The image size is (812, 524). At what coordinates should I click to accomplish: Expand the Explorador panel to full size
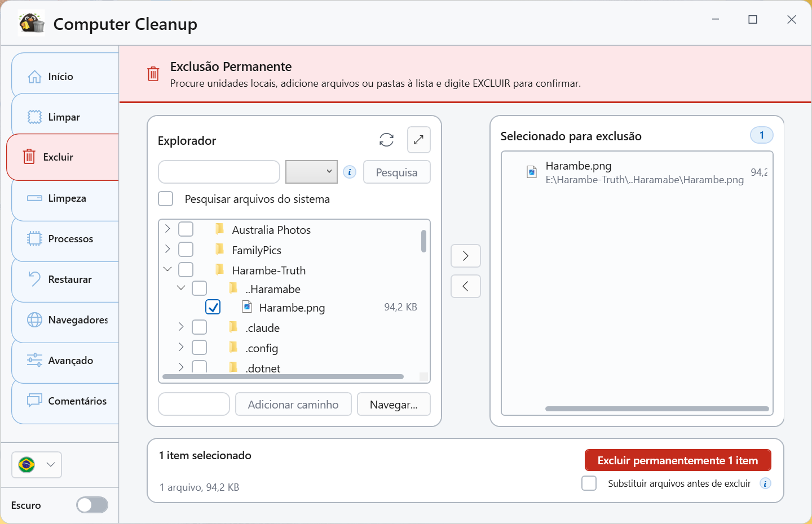point(418,140)
